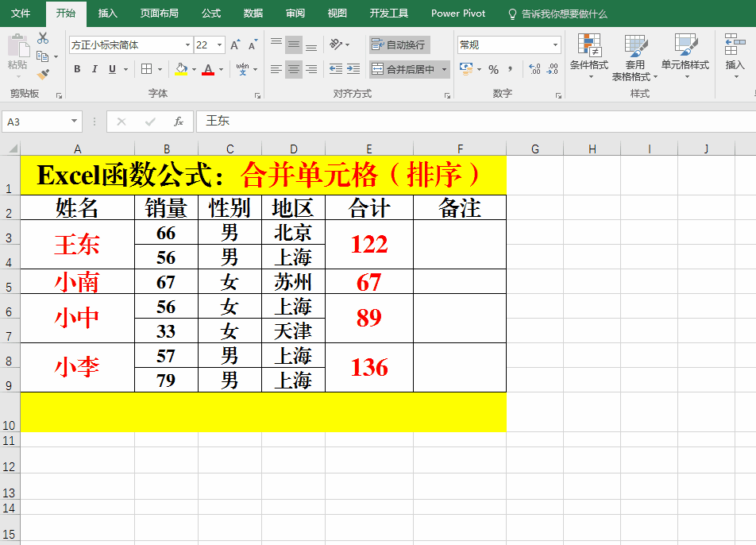Open the 公式 ribbon tab
The width and height of the screenshot is (756, 545).
pyautogui.click(x=211, y=14)
